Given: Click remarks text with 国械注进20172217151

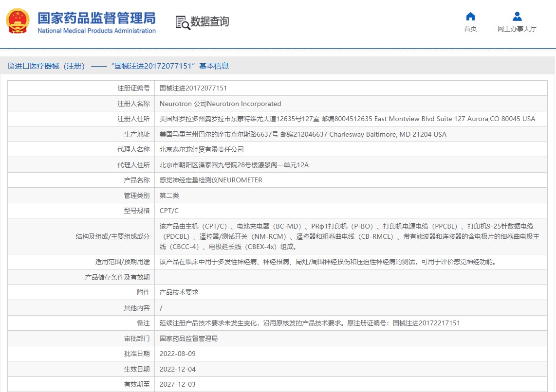Looking at the screenshot, I should 310,323.
